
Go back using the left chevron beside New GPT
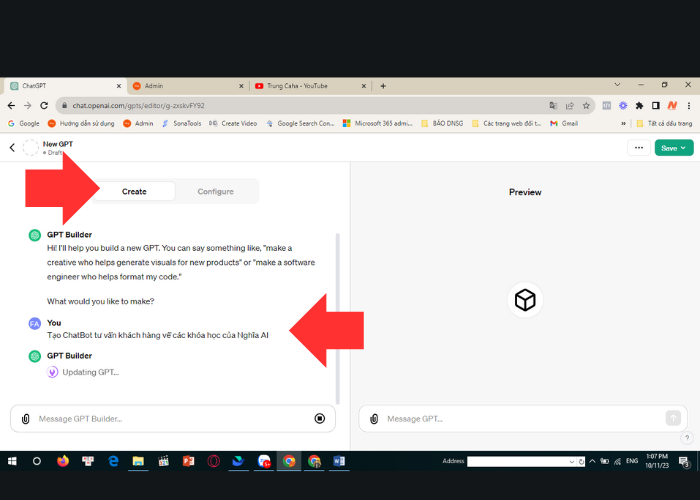point(12,148)
